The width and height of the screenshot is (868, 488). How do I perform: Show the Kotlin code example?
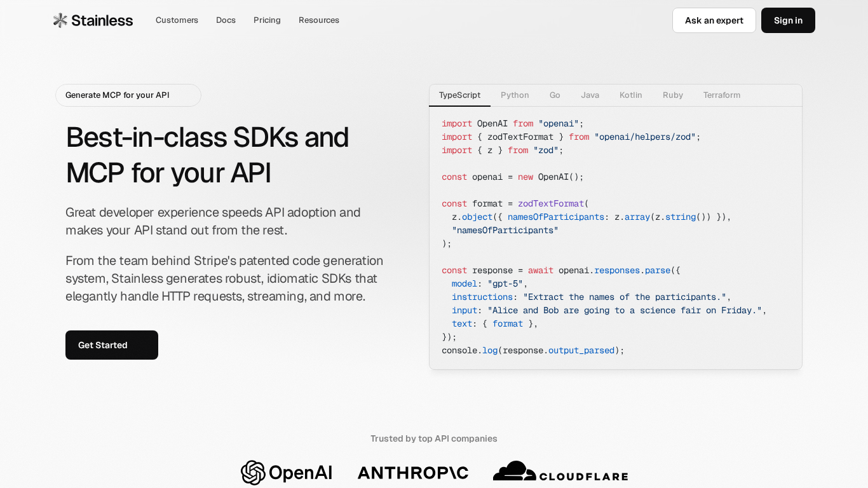pos(630,95)
